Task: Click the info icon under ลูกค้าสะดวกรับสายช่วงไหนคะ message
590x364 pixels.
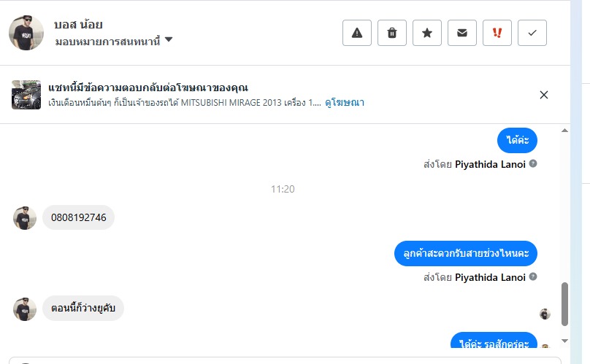Action: point(533,277)
